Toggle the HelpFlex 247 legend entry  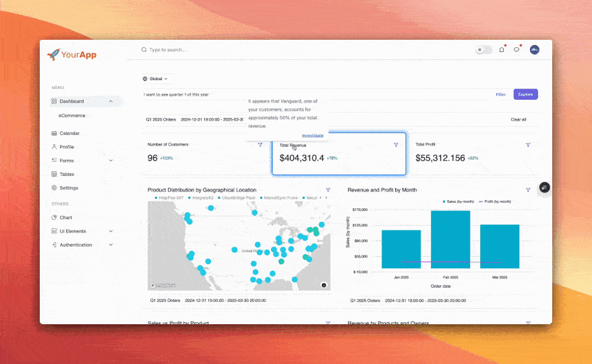coord(169,198)
